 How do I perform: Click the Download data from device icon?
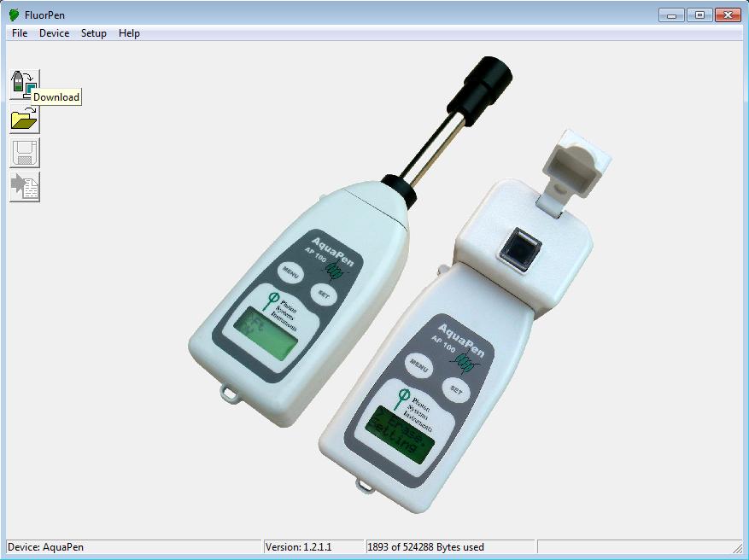[x=25, y=84]
